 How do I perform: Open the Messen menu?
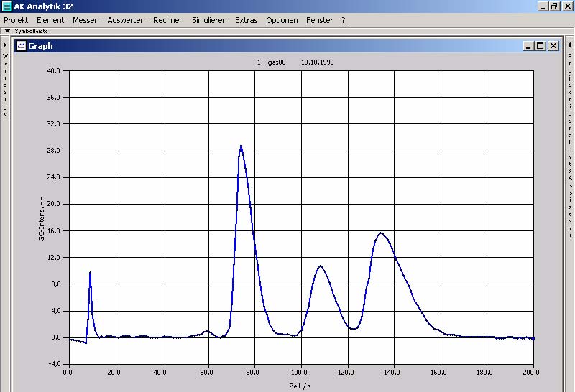[x=86, y=20]
